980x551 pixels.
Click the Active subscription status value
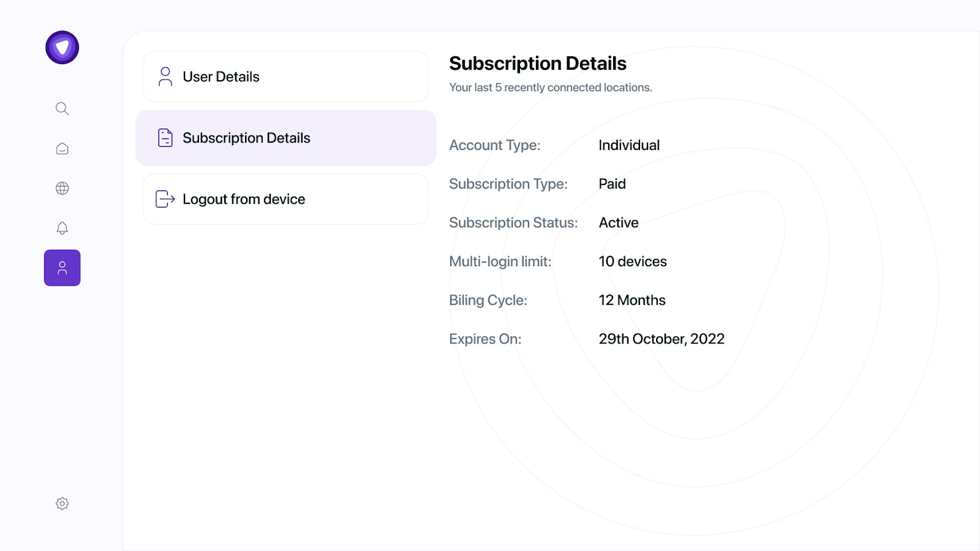(x=619, y=222)
